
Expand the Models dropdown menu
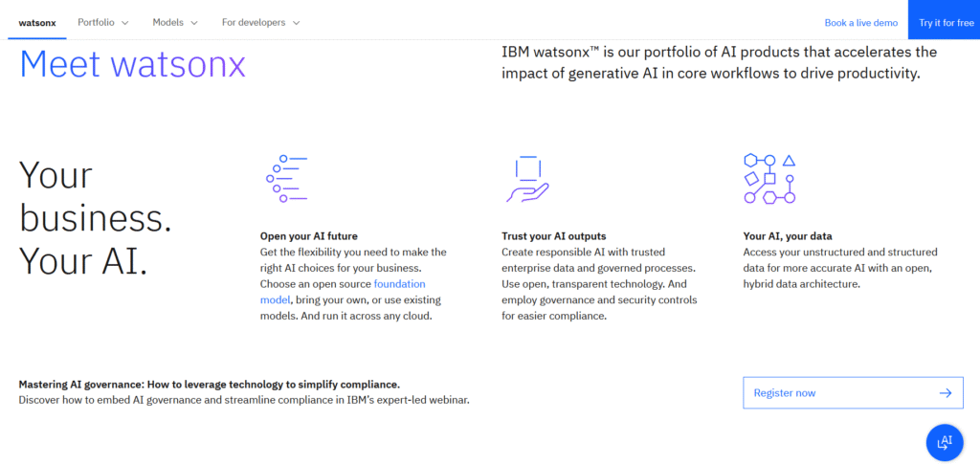(175, 22)
